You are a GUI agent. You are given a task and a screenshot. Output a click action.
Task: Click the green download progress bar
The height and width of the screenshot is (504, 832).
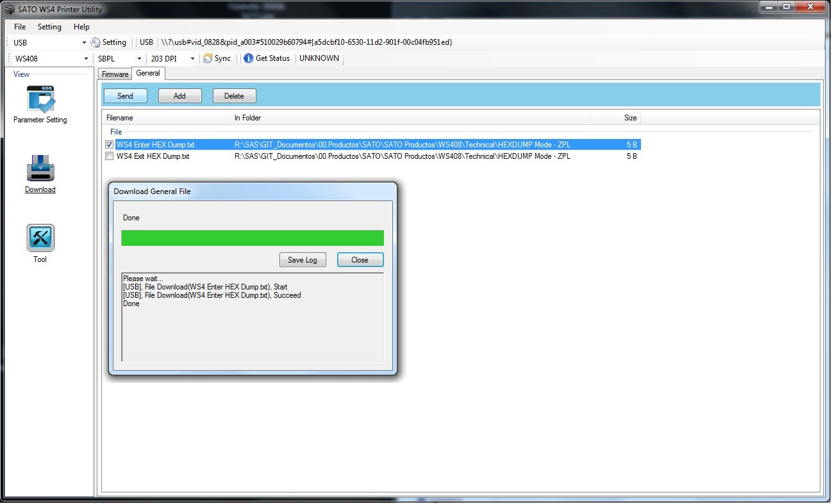(253, 238)
